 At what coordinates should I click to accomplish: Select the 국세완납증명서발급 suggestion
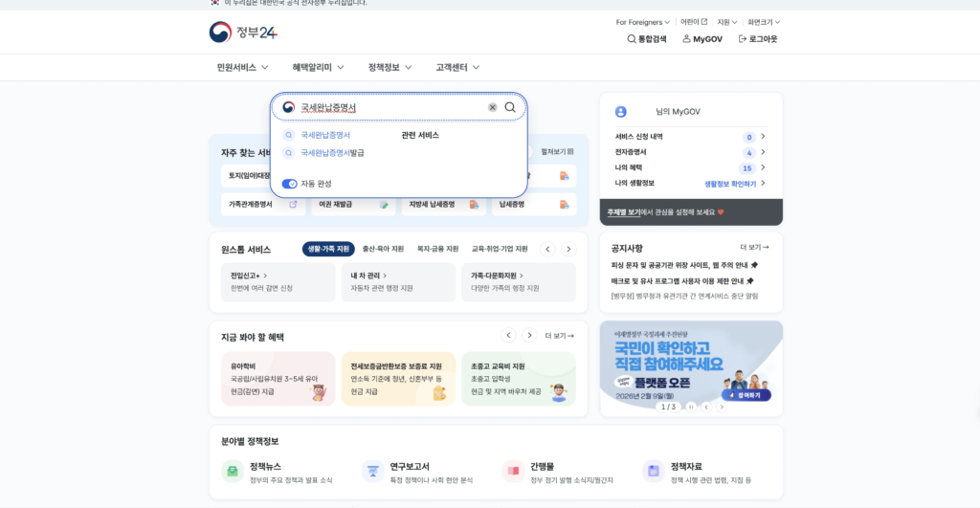coord(332,152)
